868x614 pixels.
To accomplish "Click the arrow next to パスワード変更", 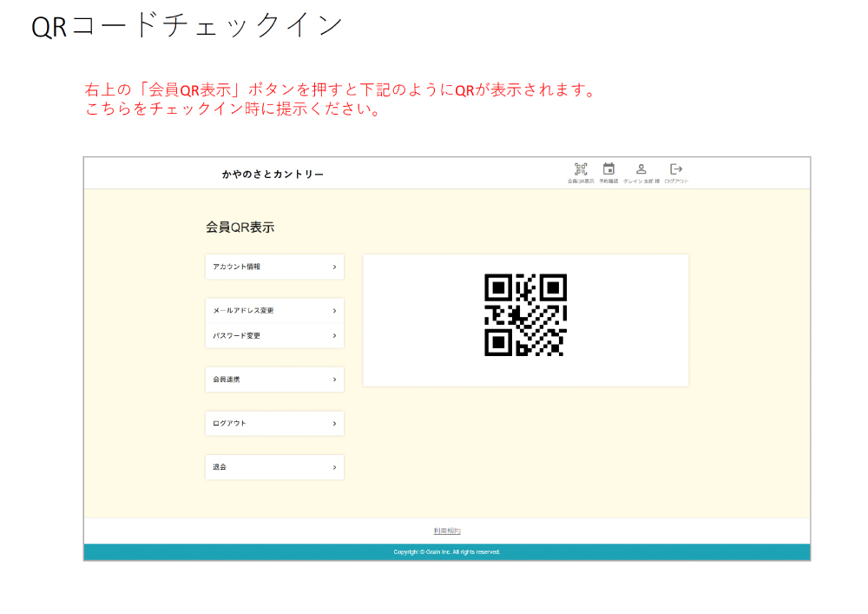I will (334, 336).
